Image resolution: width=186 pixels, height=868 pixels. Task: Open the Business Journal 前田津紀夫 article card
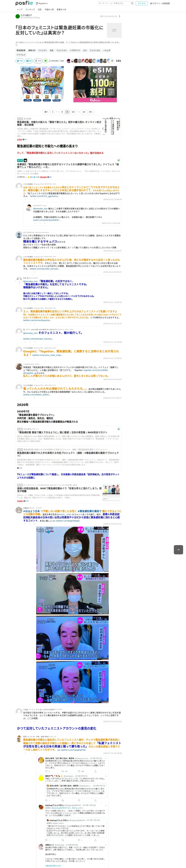69,492
